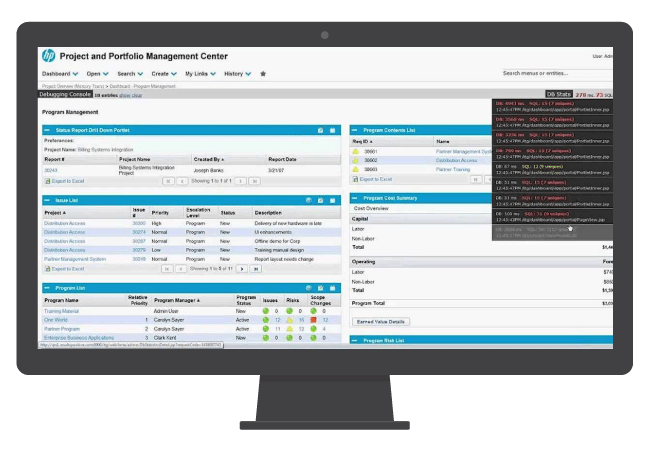Collapse the Program Risk List portlet

pyautogui.click(x=354, y=340)
